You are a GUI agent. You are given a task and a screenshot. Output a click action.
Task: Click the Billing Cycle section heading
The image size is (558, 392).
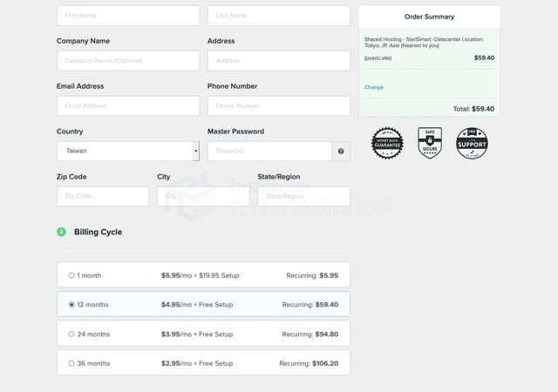[x=98, y=233]
